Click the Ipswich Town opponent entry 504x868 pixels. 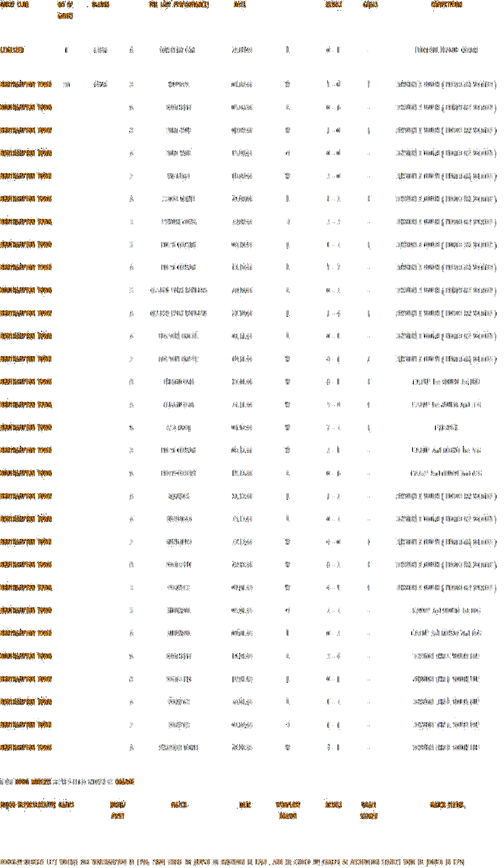coord(178,222)
